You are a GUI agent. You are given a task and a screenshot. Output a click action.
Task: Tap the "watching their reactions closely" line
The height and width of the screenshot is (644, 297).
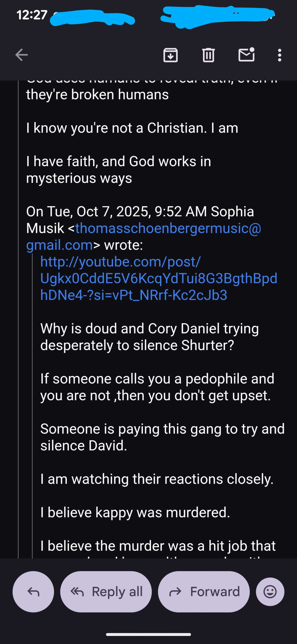pos(157,479)
